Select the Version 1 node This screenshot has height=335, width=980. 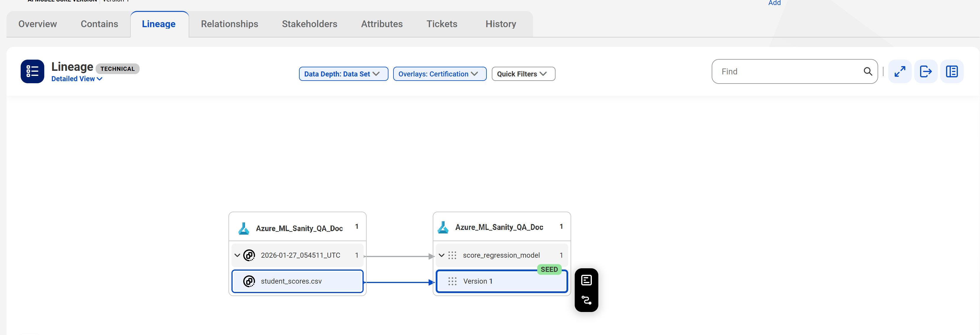pyautogui.click(x=502, y=281)
